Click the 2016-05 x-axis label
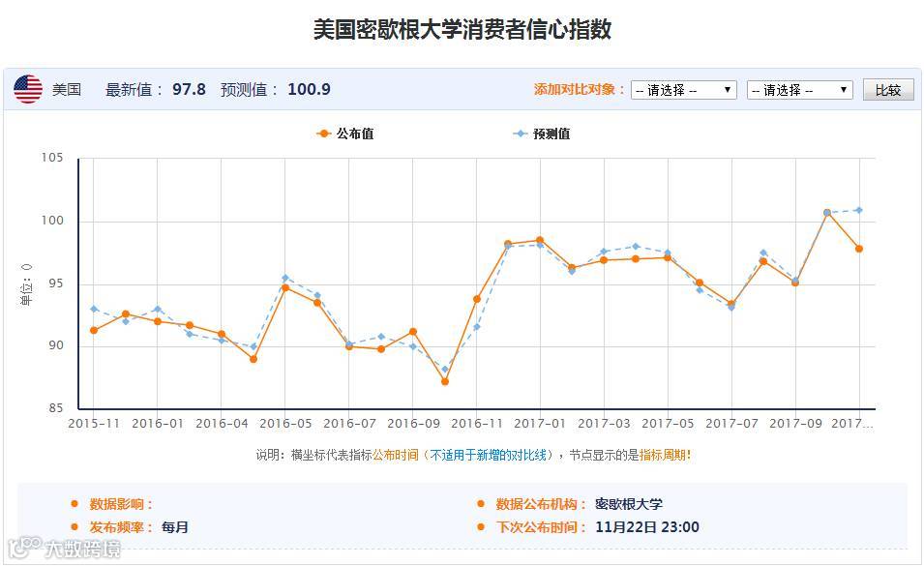 click(x=285, y=424)
